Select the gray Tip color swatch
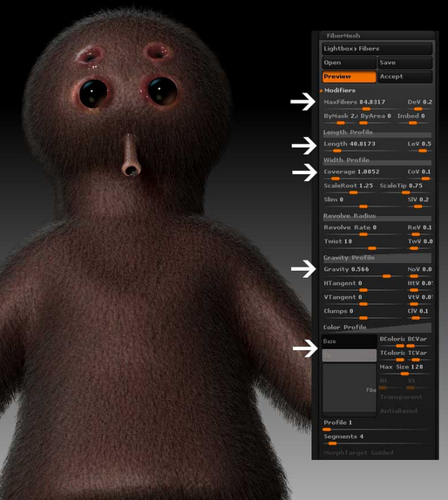448x500 pixels. (x=350, y=355)
